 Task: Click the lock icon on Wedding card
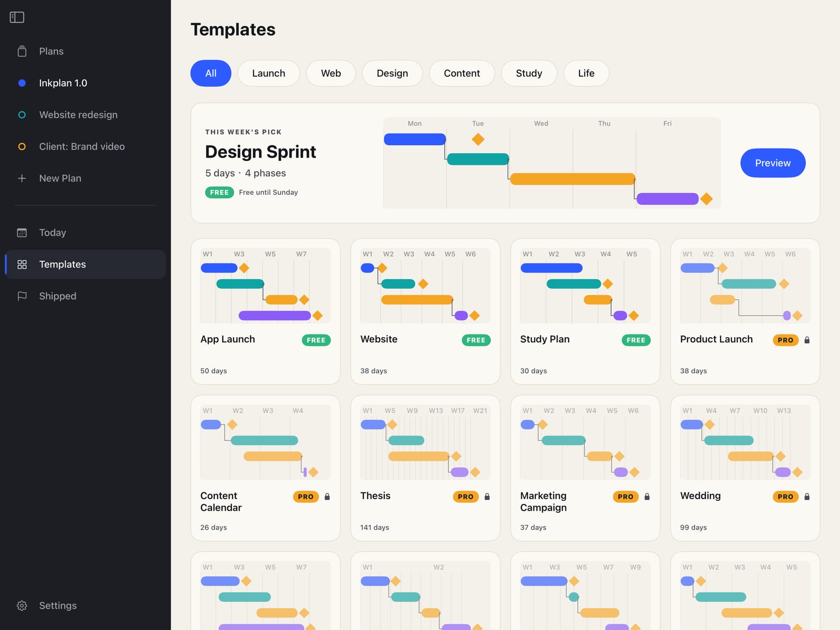(807, 497)
